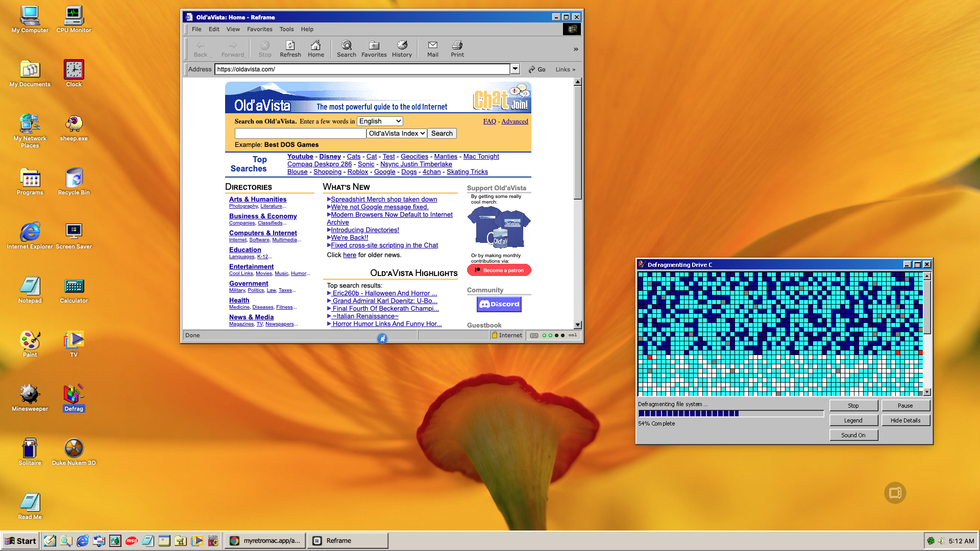Screen dimensions: 980x551
Task: Open the Chat Join banner
Action: pyautogui.click(x=501, y=98)
